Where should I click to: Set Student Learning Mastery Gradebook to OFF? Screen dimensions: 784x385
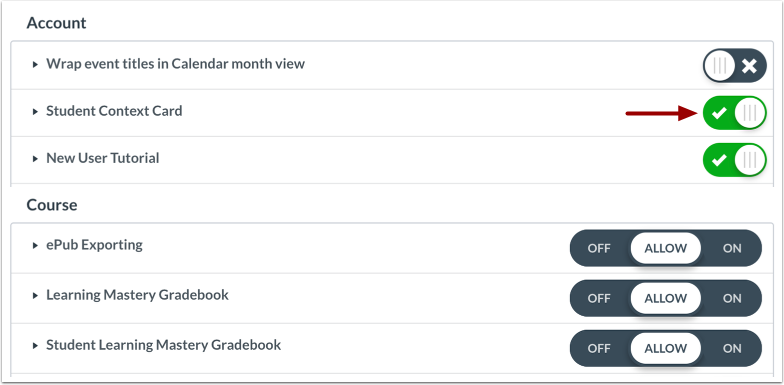[x=599, y=348]
